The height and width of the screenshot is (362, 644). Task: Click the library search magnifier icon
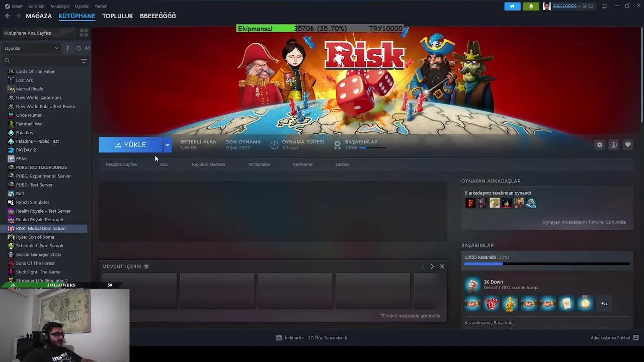click(7, 61)
